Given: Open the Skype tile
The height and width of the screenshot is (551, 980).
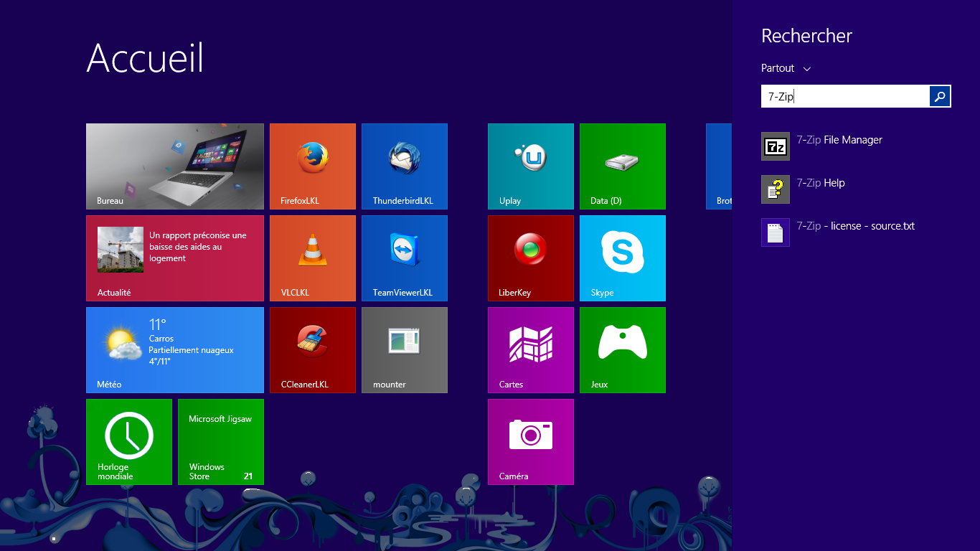Looking at the screenshot, I should coord(623,258).
